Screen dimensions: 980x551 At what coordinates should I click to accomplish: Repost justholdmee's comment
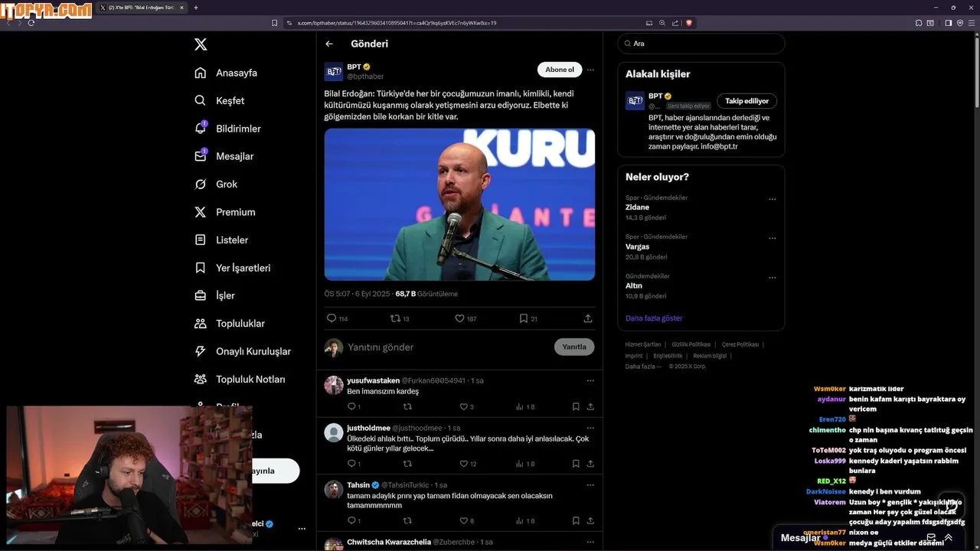[407, 464]
